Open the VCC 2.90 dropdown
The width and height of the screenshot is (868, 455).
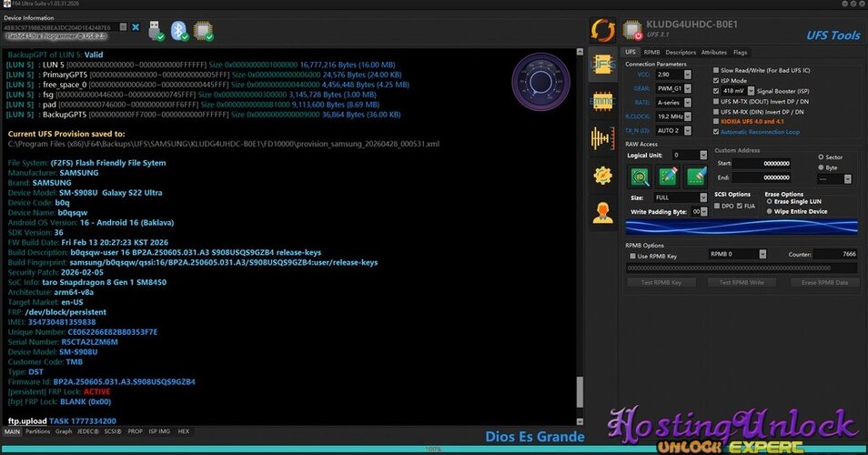688,75
